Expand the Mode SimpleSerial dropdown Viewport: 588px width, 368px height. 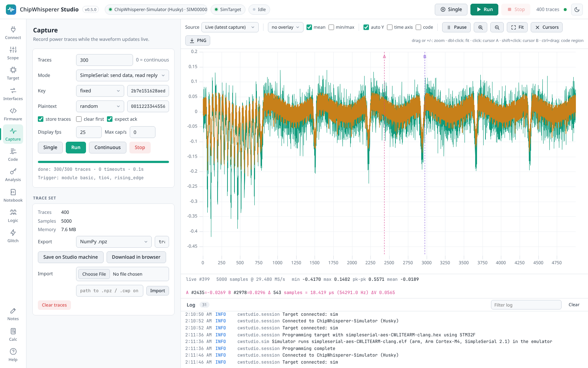point(122,75)
